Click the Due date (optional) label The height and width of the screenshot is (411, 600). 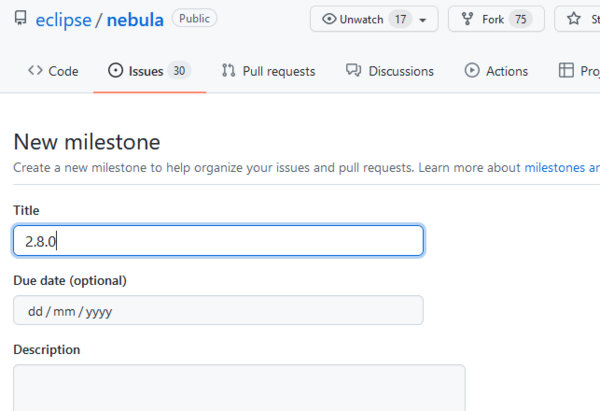(x=70, y=281)
